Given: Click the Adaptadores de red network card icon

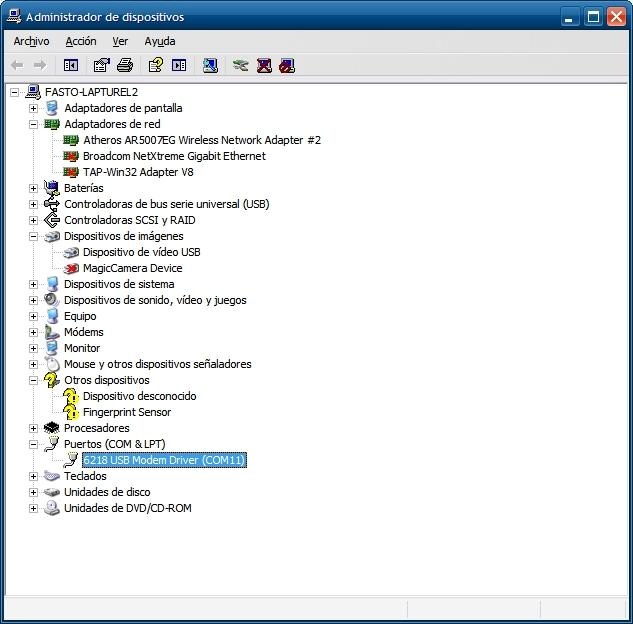Looking at the screenshot, I should [52, 124].
